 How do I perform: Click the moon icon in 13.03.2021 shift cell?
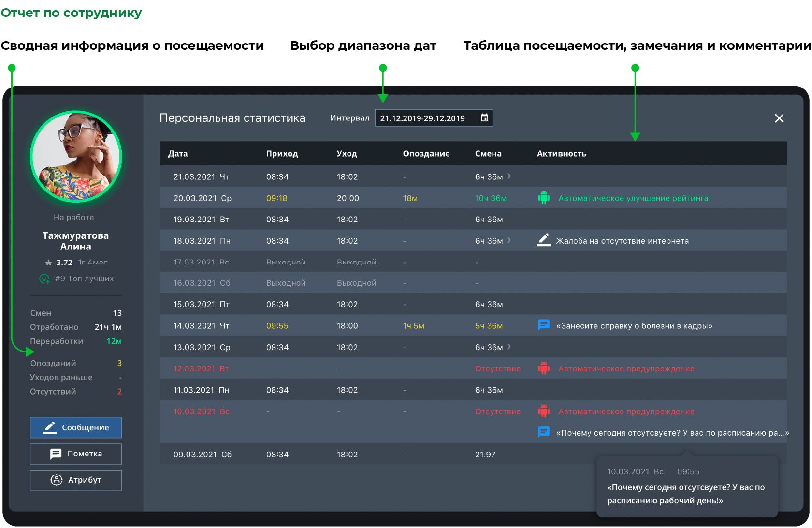(x=509, y=347)
